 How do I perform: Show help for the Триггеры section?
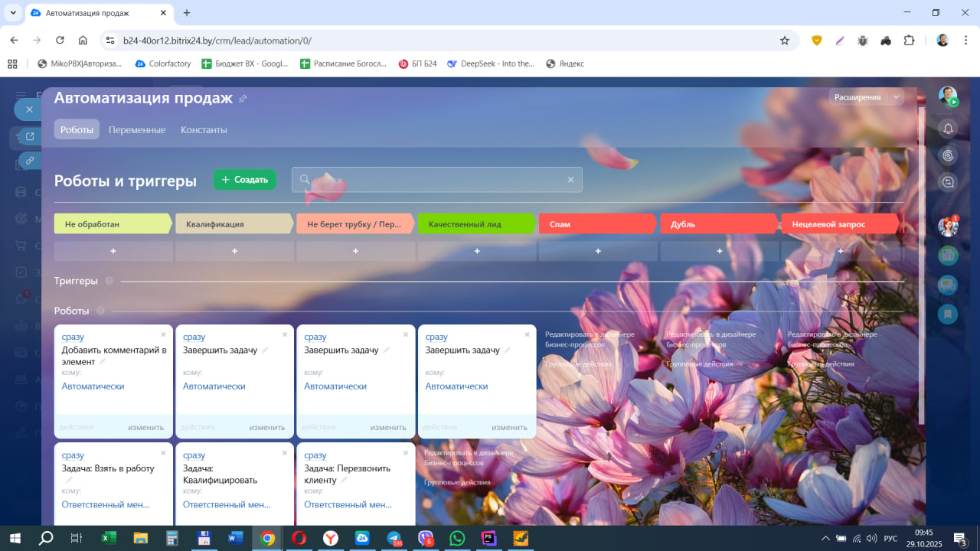tap(109, 281)
